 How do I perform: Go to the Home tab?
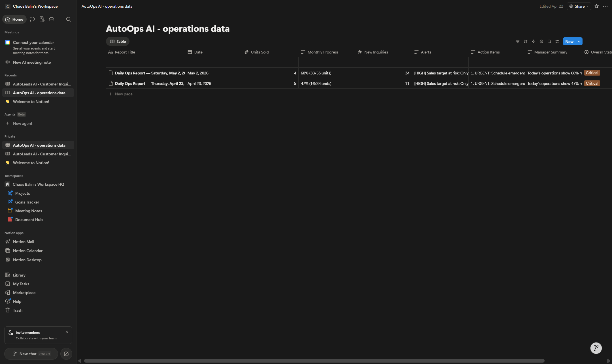click(x=14, y=19)
